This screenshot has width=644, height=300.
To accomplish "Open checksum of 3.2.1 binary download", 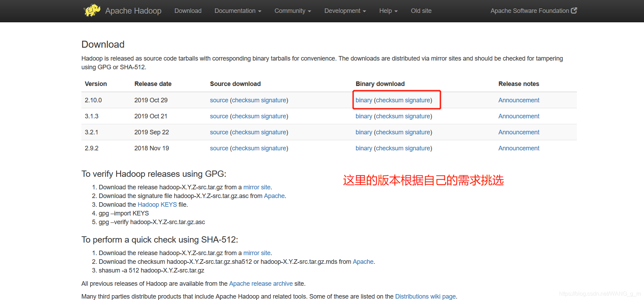I will pyautogui.click(x=389, y=132).
